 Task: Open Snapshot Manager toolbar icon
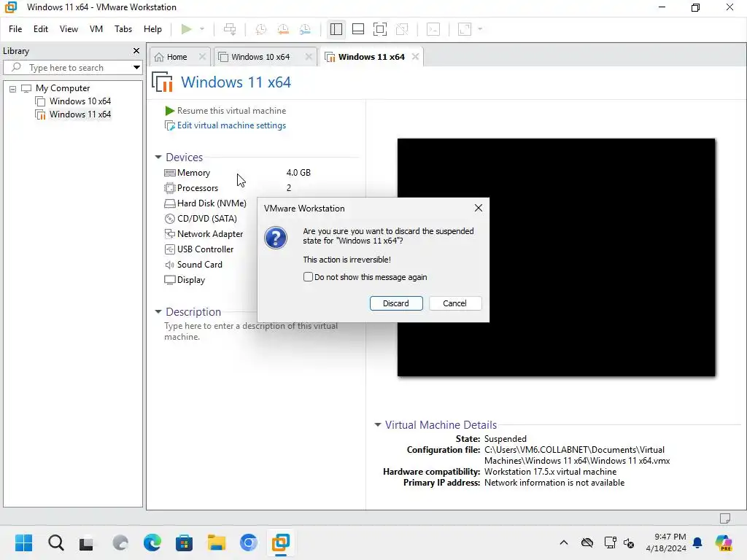click(x=306, y=29)
